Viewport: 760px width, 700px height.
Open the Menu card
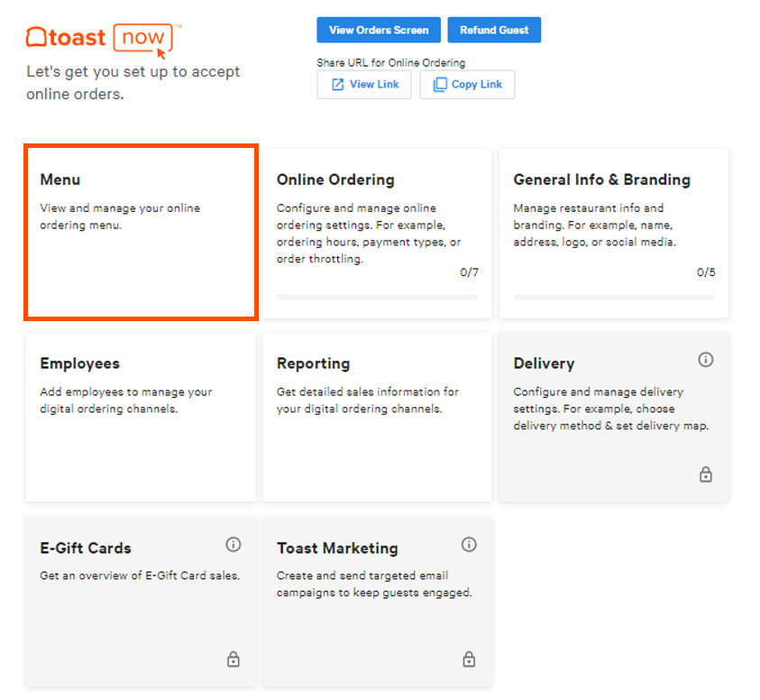point(141,233)
